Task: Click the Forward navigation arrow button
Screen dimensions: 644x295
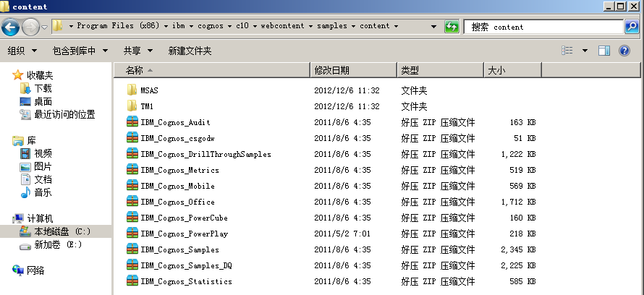Action: (x=31, y=27)
